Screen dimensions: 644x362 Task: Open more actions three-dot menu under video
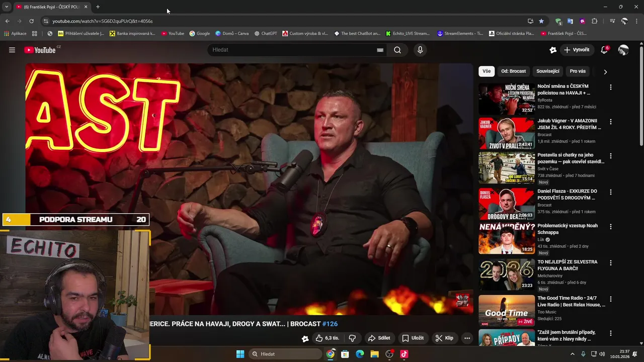click(467, 338)
